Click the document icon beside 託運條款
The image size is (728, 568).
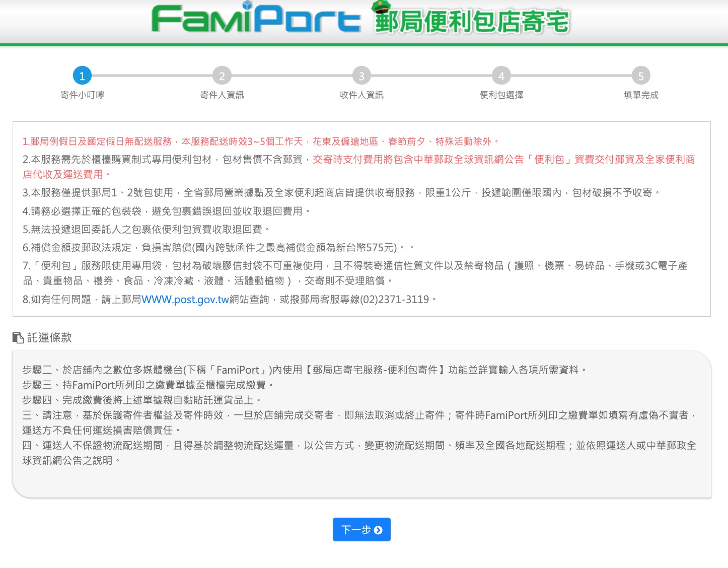pos(18,338)
